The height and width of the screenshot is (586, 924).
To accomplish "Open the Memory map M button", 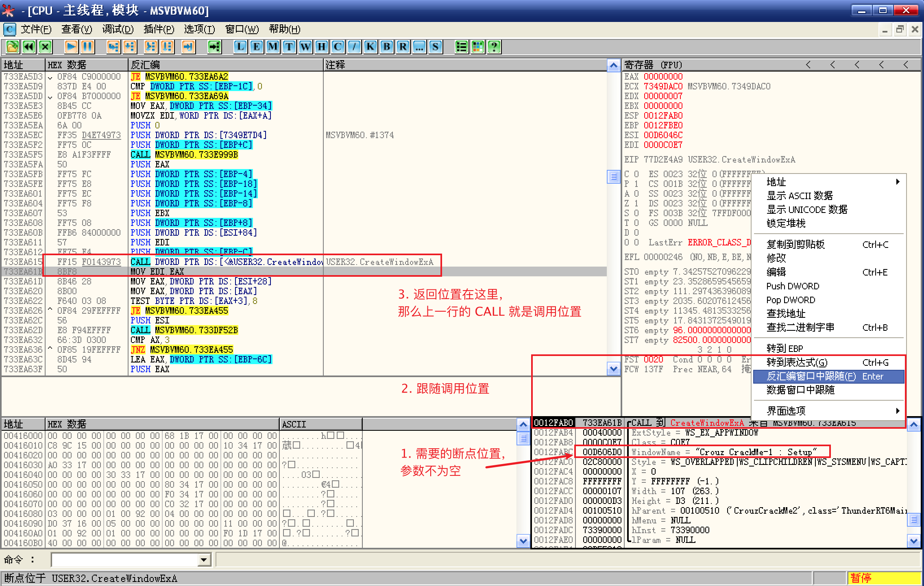I will click(272, 47).
